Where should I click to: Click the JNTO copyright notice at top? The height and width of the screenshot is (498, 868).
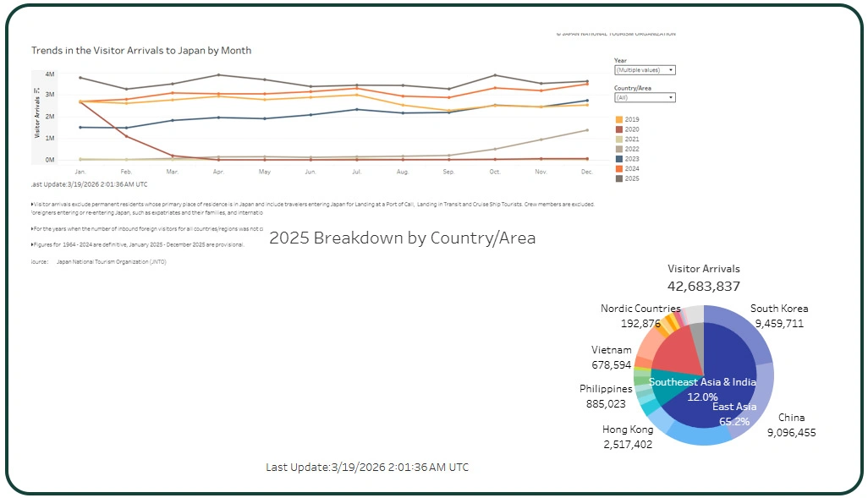pos(618,33)
